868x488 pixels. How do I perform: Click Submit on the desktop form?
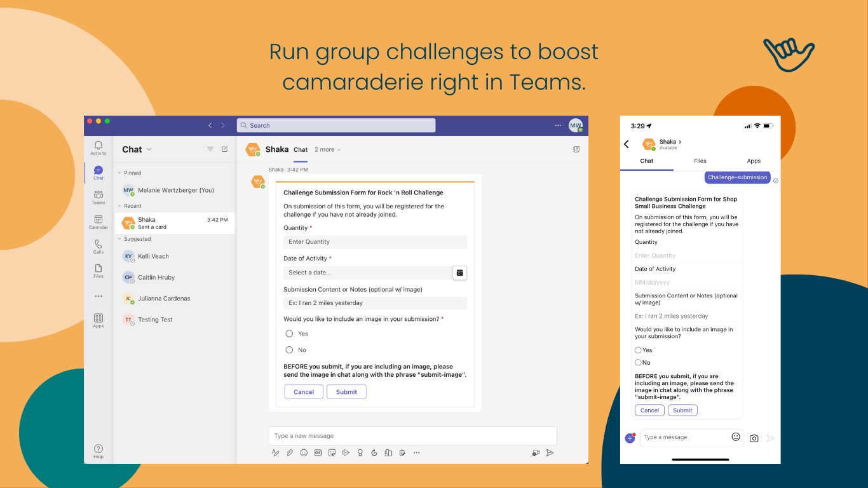pyautogui.click(x=346, y=392)
